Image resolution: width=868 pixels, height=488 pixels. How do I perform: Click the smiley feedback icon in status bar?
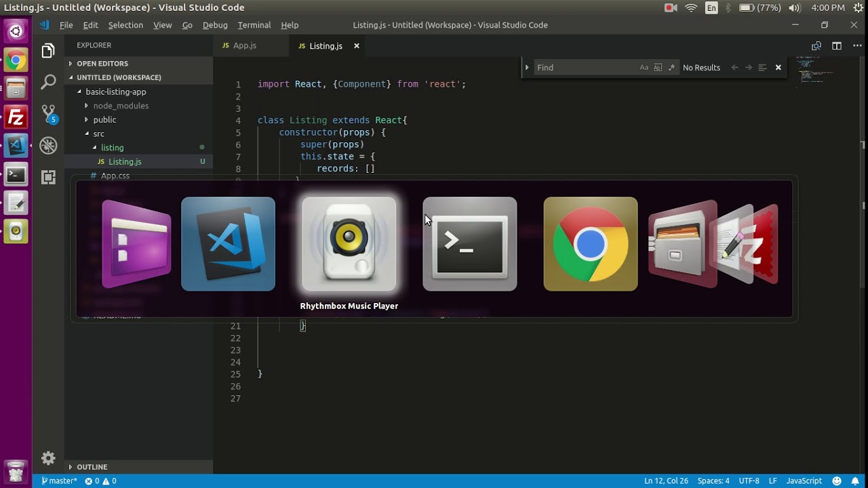tap(837, 481)
